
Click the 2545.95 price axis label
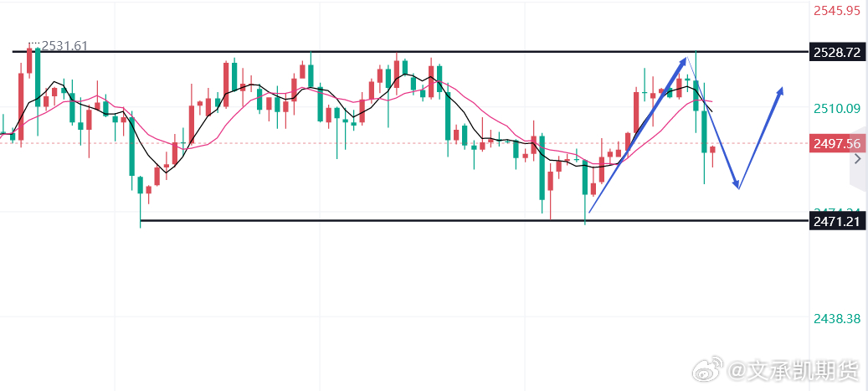tap(836, 11)
